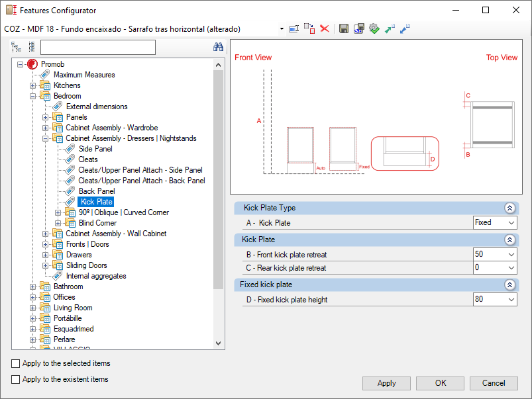The image size is (532, 399).
Task: Click the kick plate diagram preview
Action: (x=376, y=116)
